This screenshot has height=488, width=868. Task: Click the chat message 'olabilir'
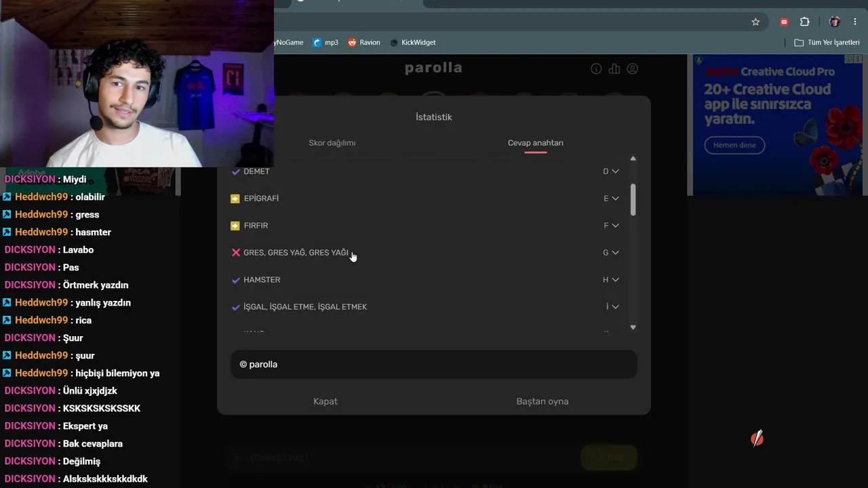coord(90,197)
